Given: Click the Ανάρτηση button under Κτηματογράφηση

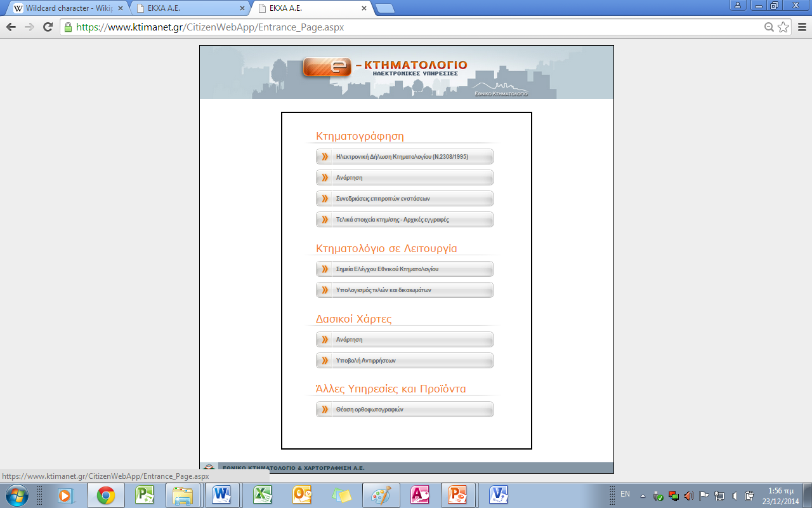Looking at the screenshot, I should point(404,177).
